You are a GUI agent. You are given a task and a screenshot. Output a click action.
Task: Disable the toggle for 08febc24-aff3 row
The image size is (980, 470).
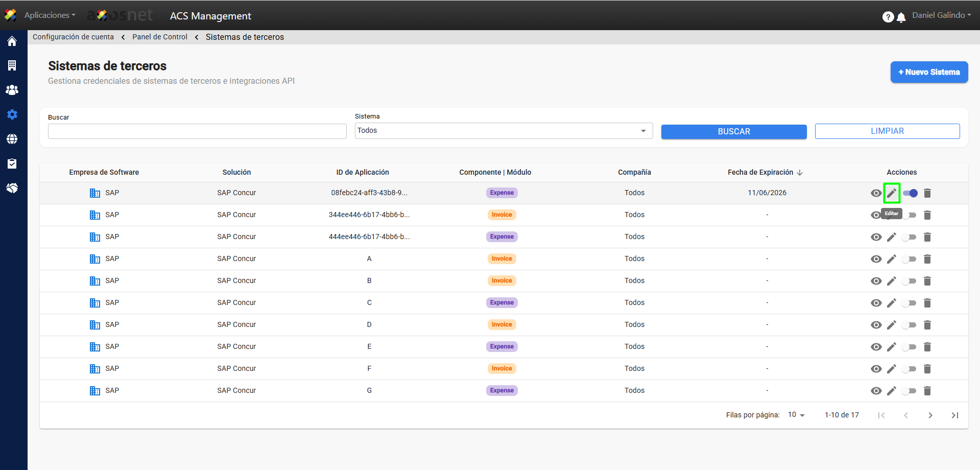point(910,193)
